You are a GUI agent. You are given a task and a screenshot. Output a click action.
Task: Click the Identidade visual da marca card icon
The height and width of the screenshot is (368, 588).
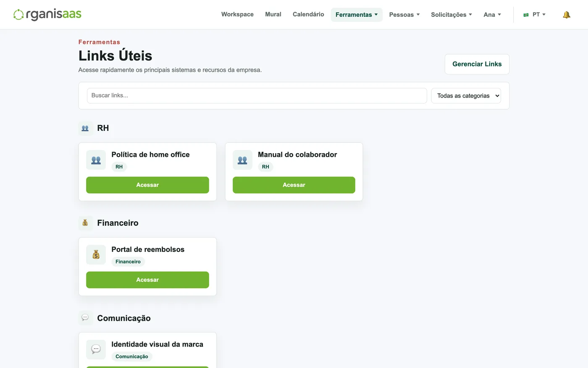click(96, 349)
